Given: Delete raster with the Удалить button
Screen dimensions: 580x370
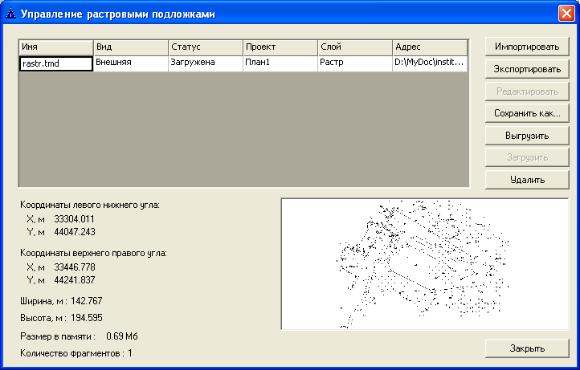Looking at the screenshot, I should pos(527,180).
